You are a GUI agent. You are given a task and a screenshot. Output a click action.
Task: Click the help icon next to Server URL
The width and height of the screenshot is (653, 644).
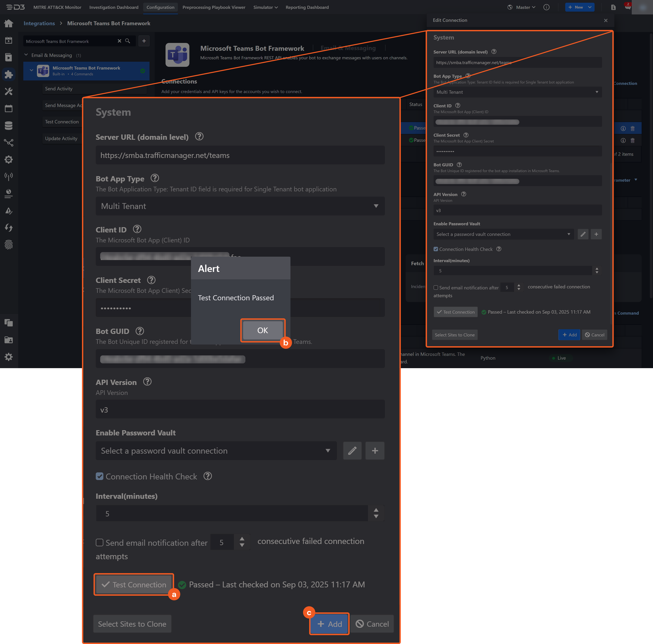pyautogui.click(x=199, y=136)
